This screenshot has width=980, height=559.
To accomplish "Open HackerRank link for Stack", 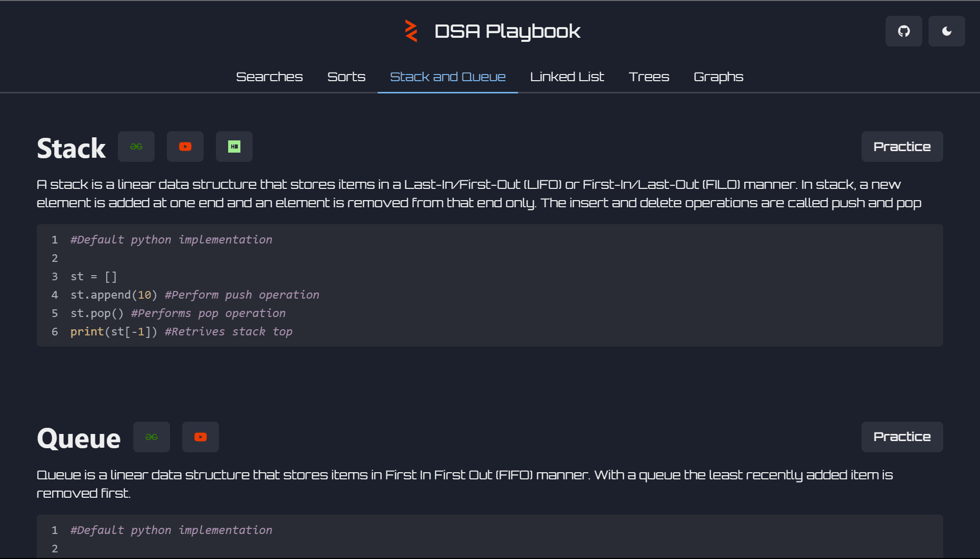I will (x=234, y=147).
